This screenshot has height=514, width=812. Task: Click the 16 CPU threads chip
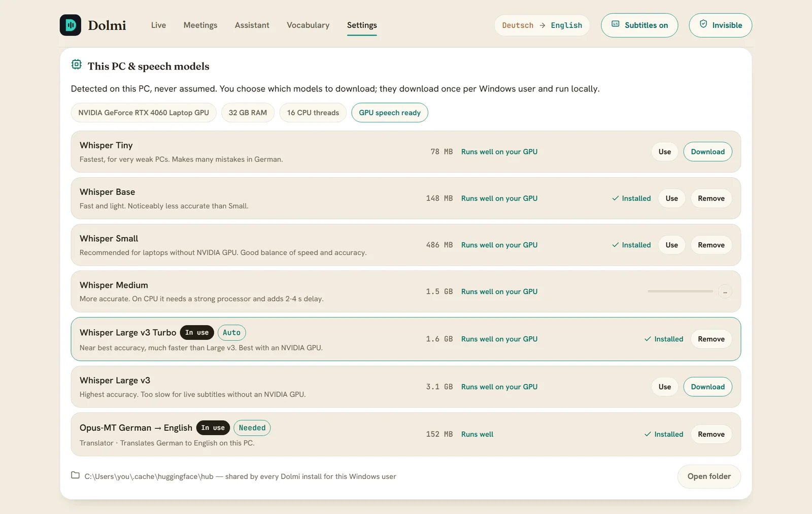click(x=313, y=113)
